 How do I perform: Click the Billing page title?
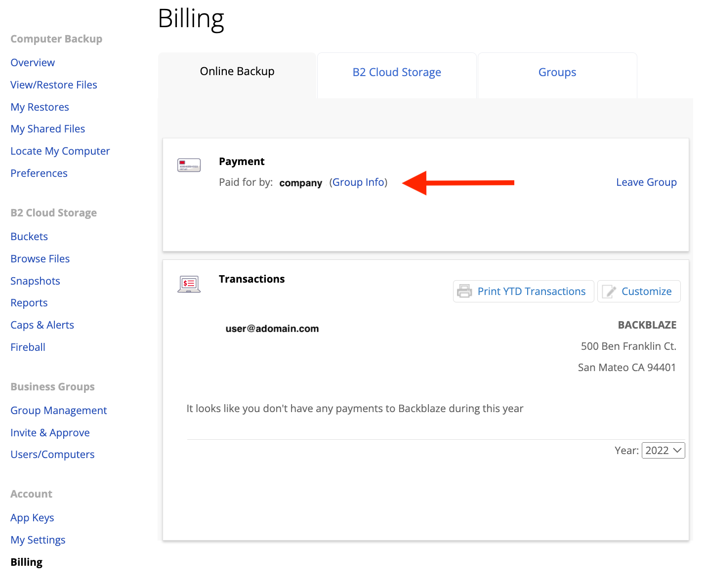coord(191,19)
